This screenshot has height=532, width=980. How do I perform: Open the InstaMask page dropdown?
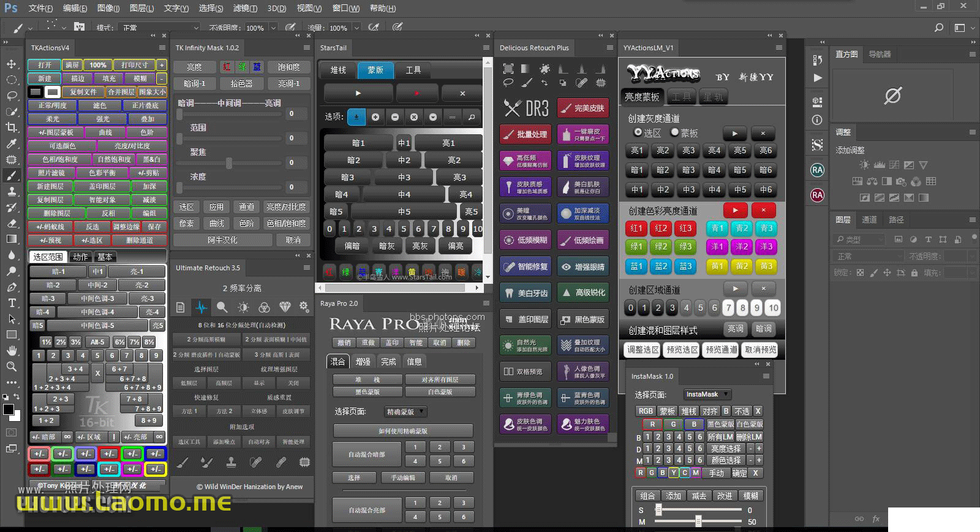point(707,395)
